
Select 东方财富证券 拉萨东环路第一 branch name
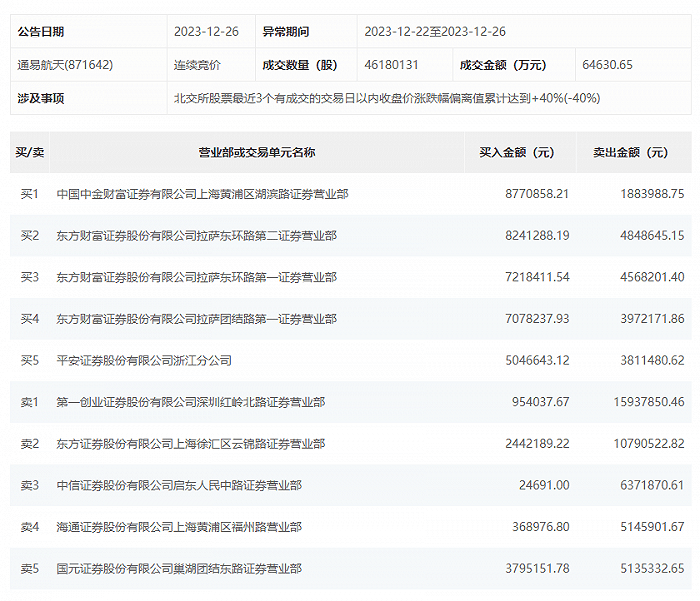[196, 277]
